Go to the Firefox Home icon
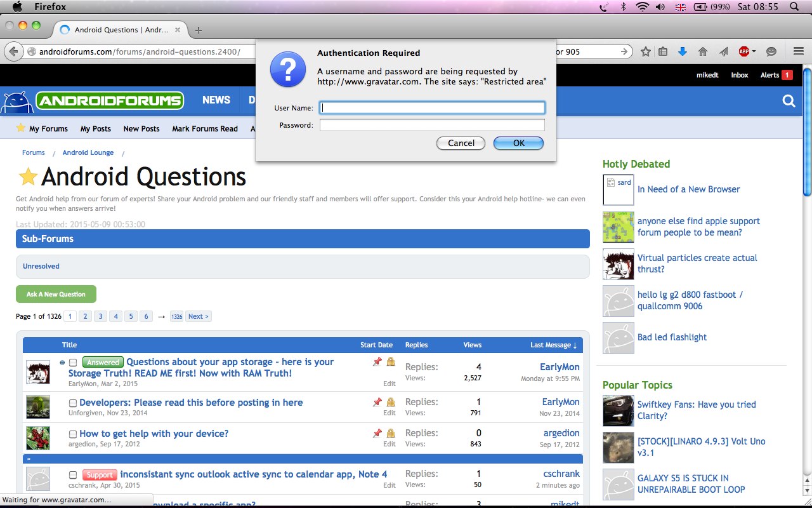 coord(702,51)
